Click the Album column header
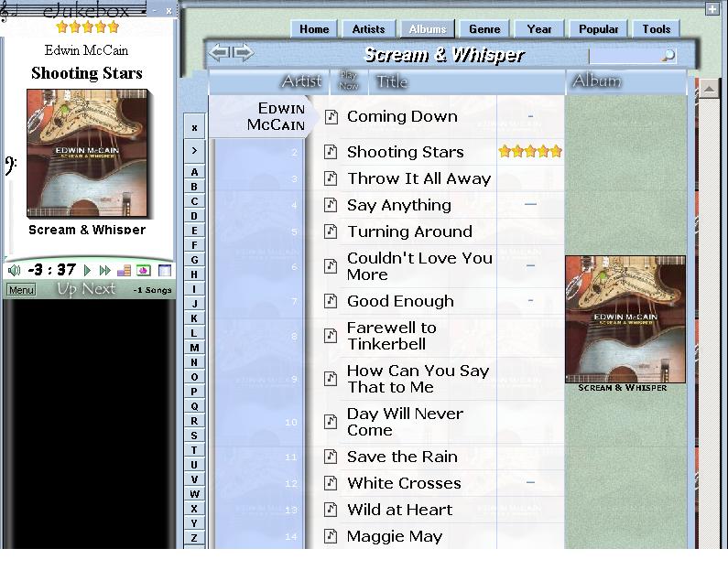The height and width of the screenshot is (581, 728). pyautogui.click(x=625, y=81)
